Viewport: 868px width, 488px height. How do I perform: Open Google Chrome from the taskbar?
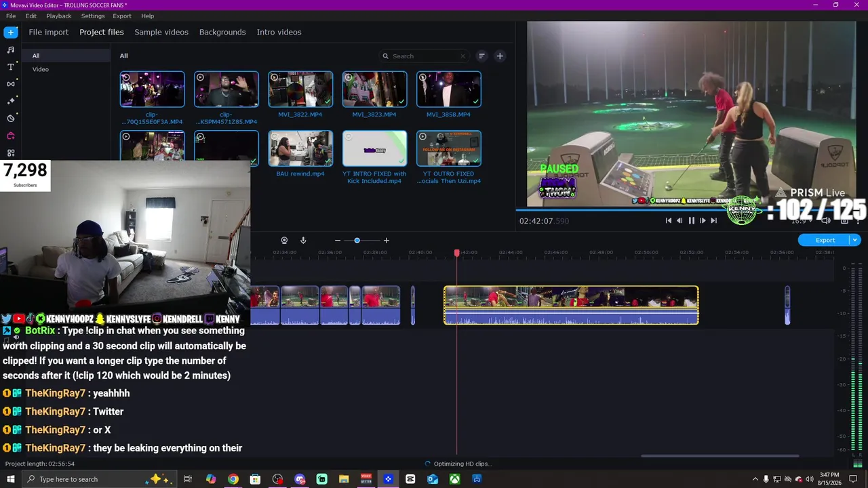coord(233,479)
